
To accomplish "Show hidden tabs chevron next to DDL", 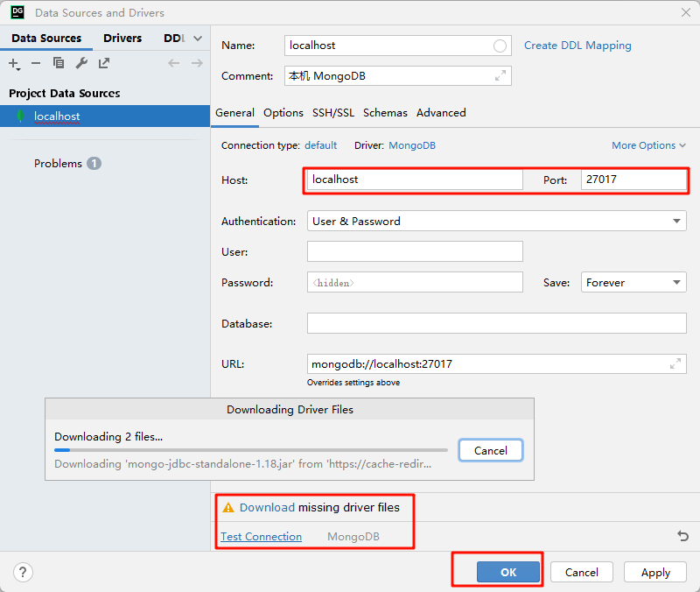I will tap(197, 39).
